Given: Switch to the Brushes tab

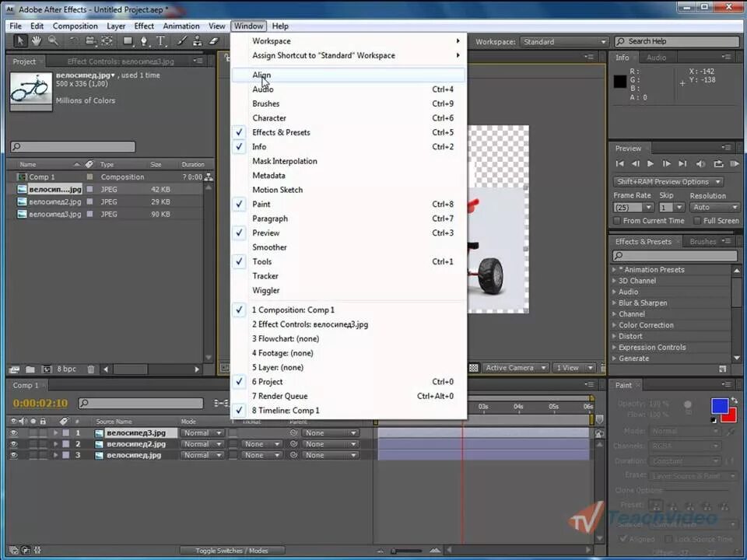Looking at the screenshot, I should pos(703,241).
